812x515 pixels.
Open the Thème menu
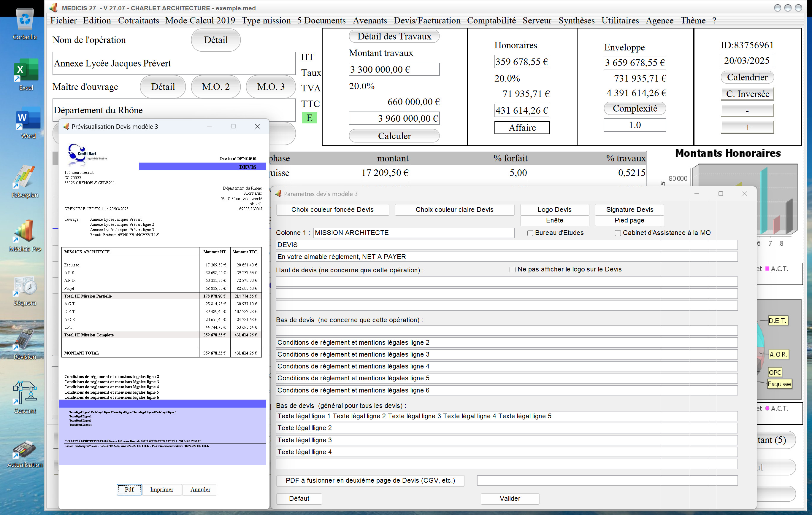tap(693, 20)
